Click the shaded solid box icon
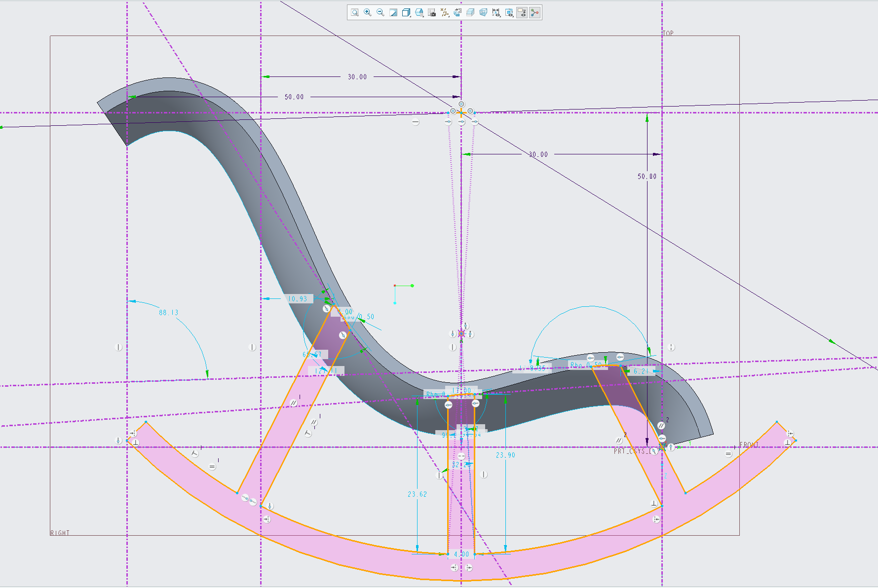Viewport: 878px width, 588px height. click(x=470, y=12)
